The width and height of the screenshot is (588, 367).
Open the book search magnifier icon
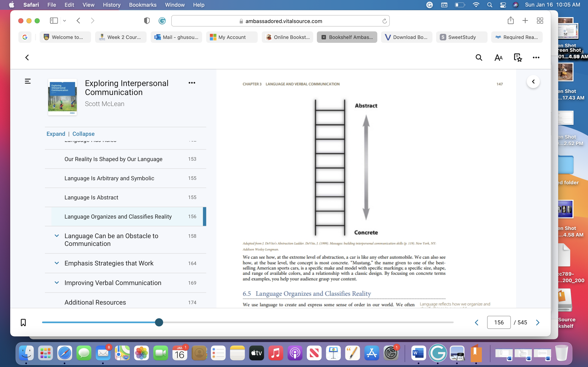click(x=479, y=57)
